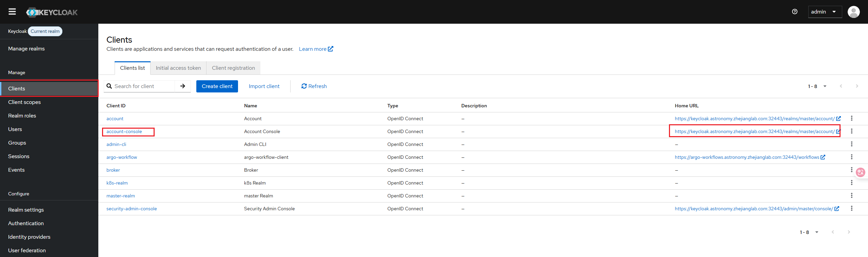The image size is (868, 257).
Task: Open kebab menu for admin-cli row
Action: coord(851,144)
